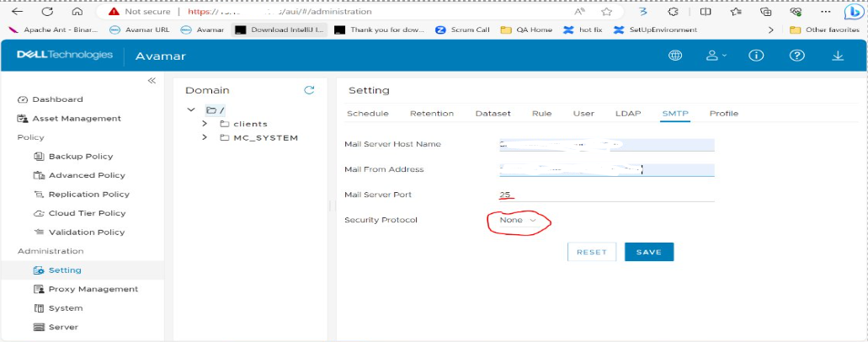Screen dimensions: 868x342
Task: Open Browser essentials heart icon
Action: 796,11
